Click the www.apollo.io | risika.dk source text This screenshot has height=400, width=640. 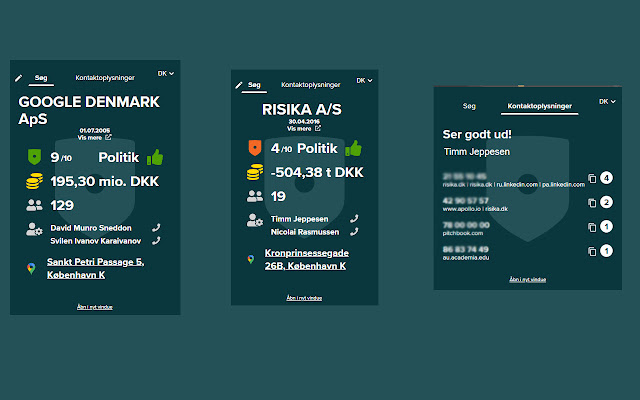point(475,209)
